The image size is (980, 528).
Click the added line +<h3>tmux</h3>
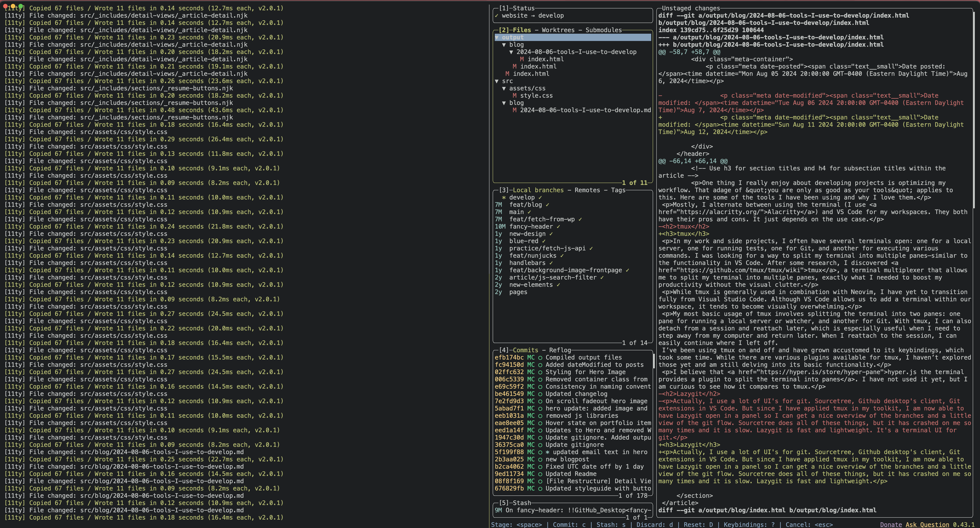(x=684, y=234)
